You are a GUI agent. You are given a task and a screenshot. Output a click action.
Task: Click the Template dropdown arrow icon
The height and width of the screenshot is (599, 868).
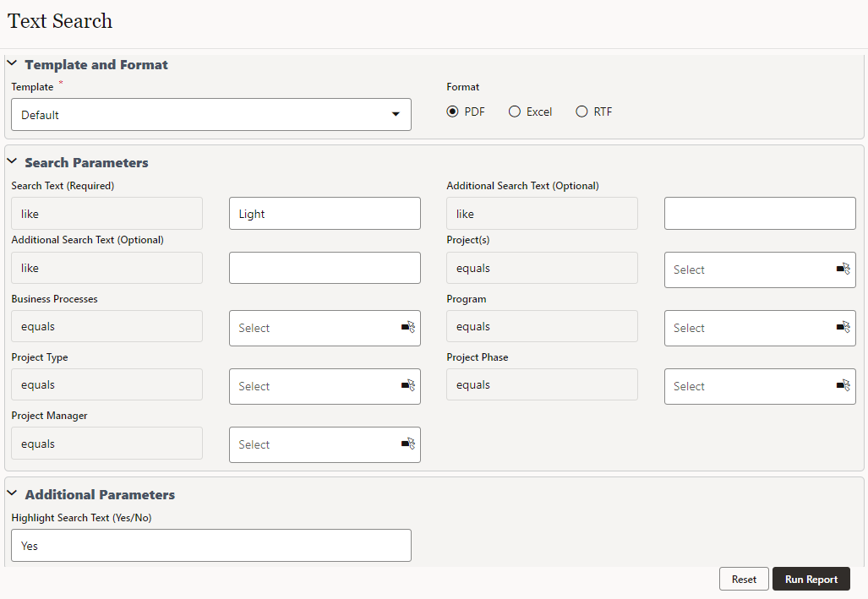(396, 114)
